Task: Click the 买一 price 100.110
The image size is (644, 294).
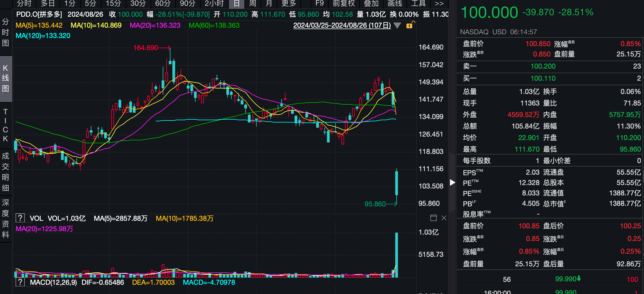Action: tap(543, 78)
